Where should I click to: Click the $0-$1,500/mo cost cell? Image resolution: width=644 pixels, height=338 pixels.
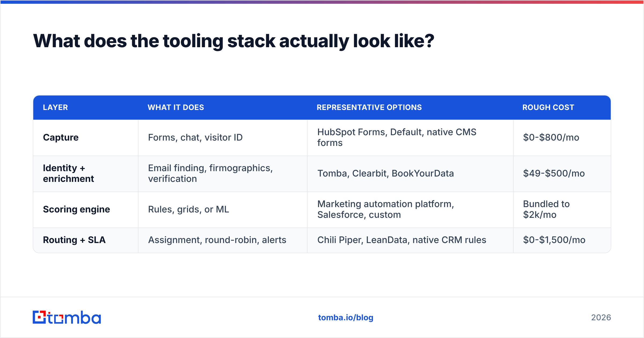pos(562,240)
